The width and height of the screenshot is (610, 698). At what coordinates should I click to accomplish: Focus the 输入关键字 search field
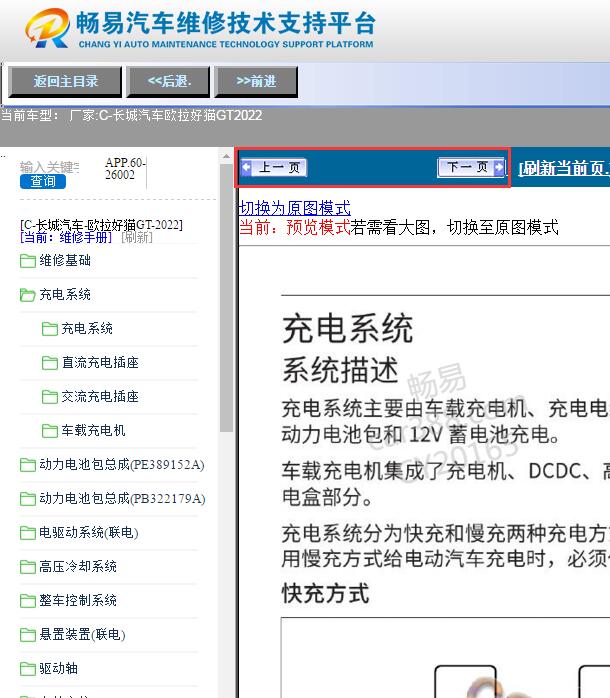point(49,167)
